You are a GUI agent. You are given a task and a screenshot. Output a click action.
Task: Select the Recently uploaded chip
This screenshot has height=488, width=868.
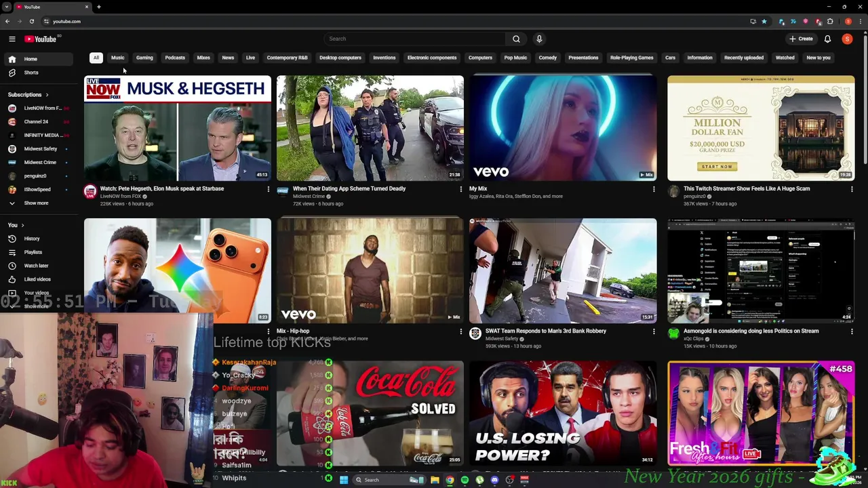pyautogui.click(x=744, y=58)
